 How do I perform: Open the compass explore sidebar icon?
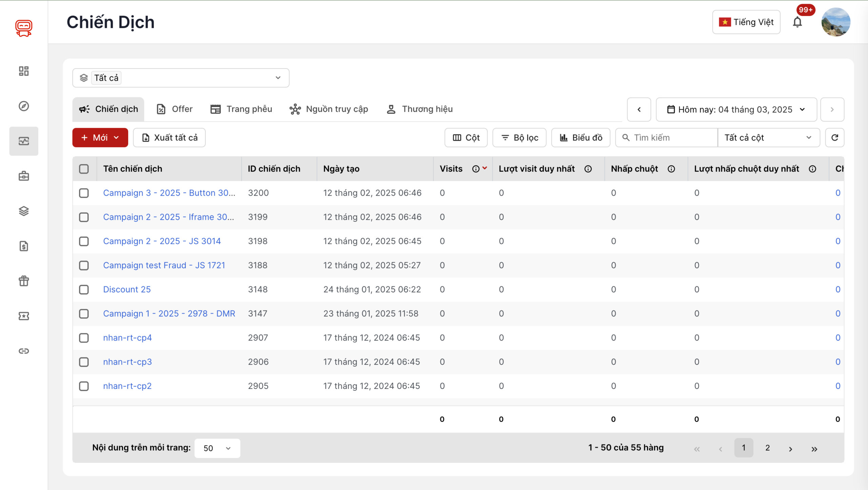[x=24, y=106]
